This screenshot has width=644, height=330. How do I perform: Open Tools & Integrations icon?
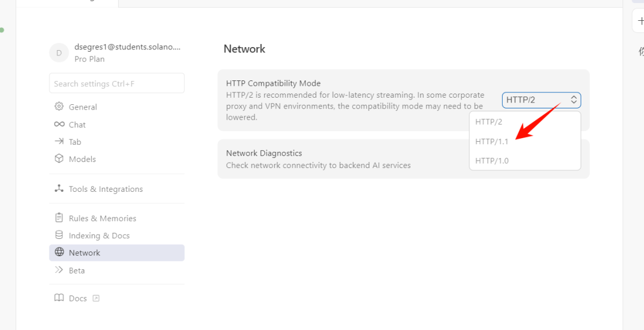(59, 189)
